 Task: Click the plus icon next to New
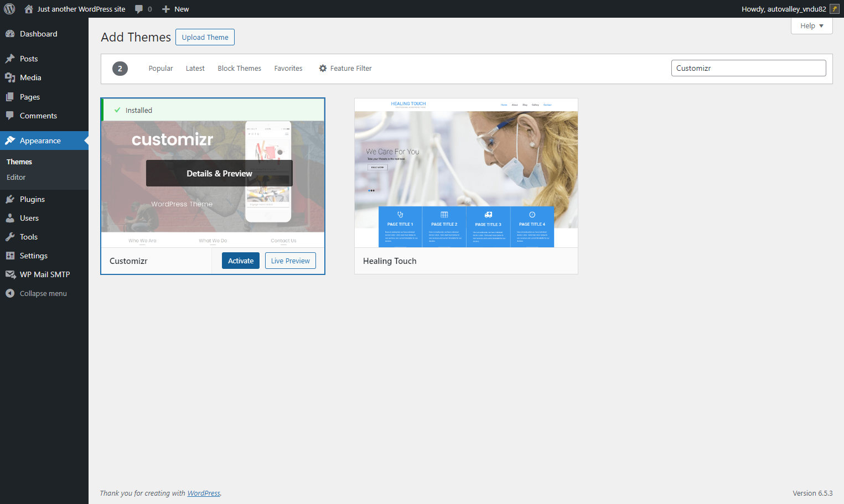tap(165, 9)
